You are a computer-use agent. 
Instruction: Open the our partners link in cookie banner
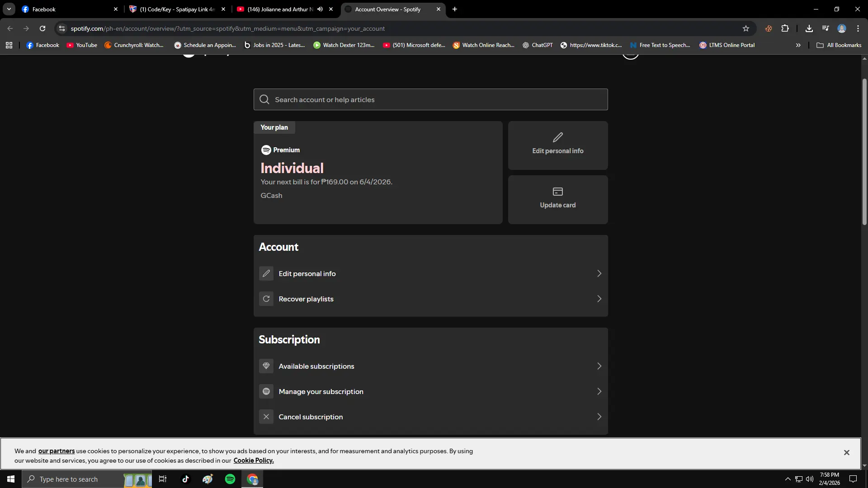57,451
